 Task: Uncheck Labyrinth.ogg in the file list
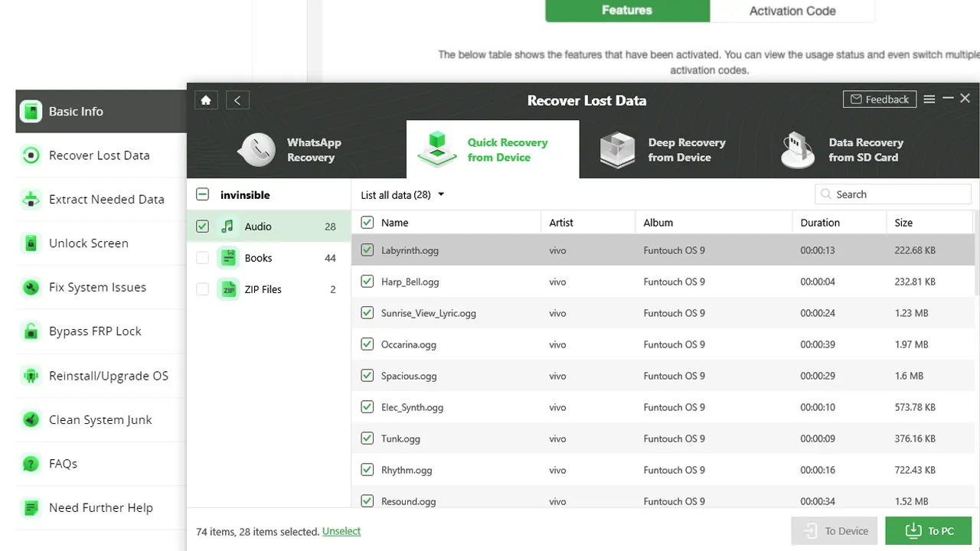click(x=367, y=249)
